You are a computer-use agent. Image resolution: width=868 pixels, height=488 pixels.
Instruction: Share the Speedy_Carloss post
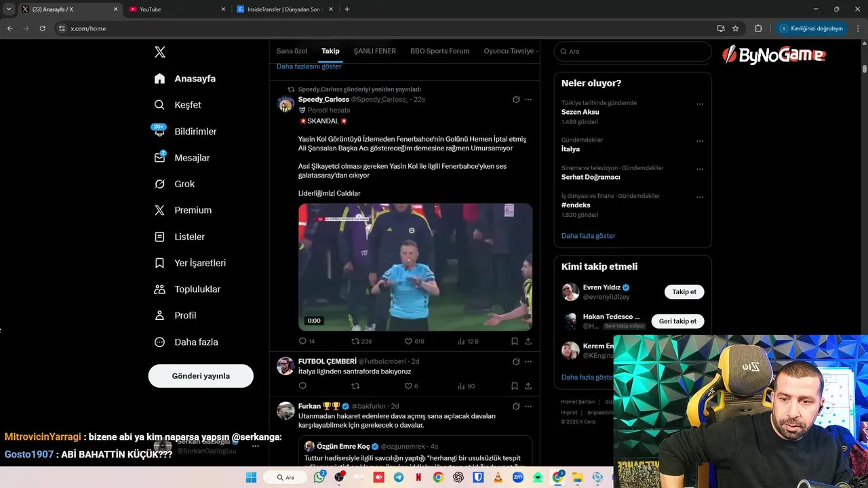point(528,342)
